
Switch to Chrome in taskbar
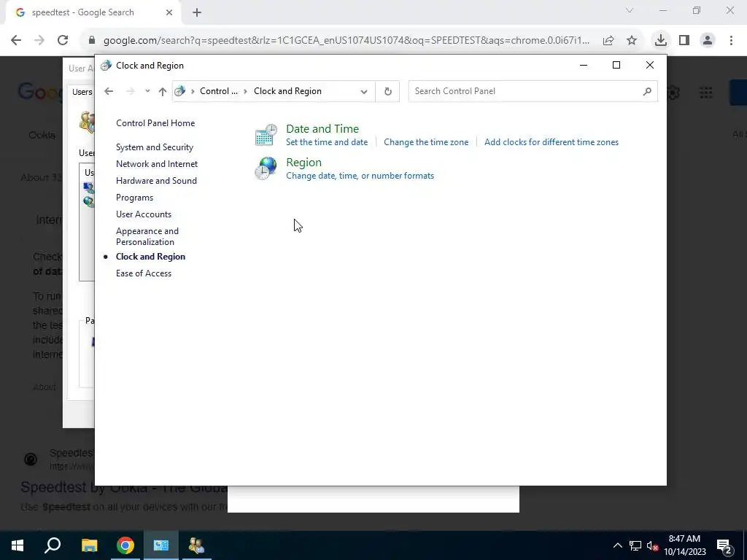(125, 545)
